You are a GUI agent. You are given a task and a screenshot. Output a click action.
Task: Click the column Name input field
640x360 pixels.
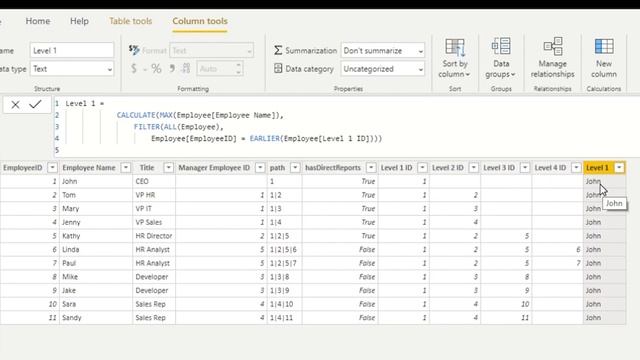[x=72, y=51]
